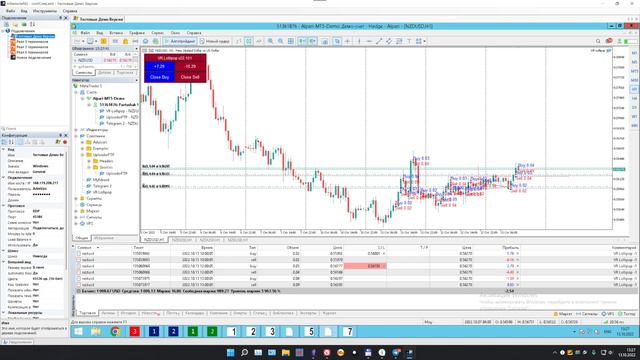Click the Новый ордер toolbar button
The height and width of the screenshot is (360, 640).
coord(215,41)
